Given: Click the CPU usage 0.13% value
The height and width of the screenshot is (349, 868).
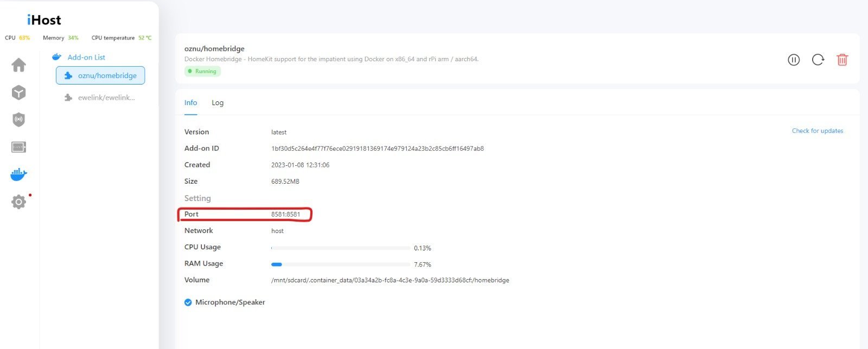Looking at the screenshot, I should pyautogui.click(x=423, y=248).
